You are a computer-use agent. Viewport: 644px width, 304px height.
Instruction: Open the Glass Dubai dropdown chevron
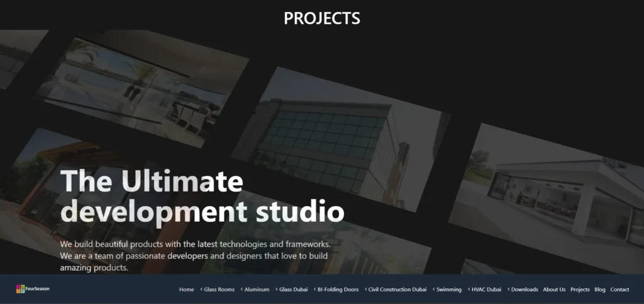coord(277,289)
